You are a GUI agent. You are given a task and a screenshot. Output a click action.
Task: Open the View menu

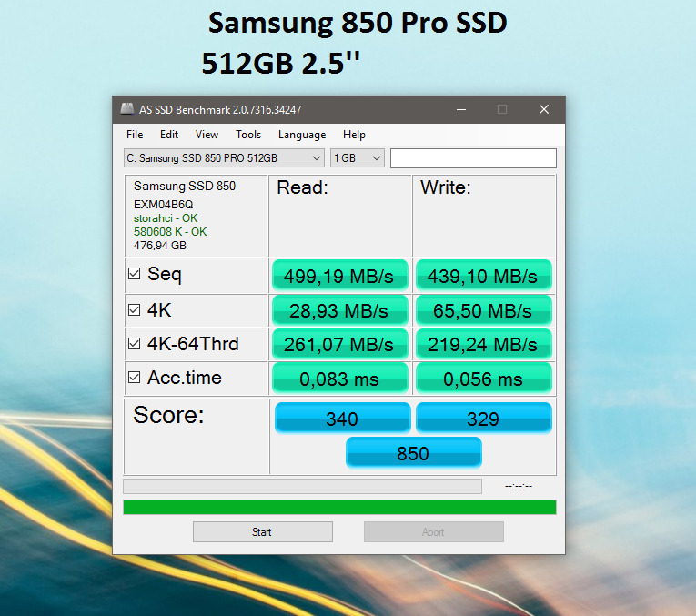point(207,135)
